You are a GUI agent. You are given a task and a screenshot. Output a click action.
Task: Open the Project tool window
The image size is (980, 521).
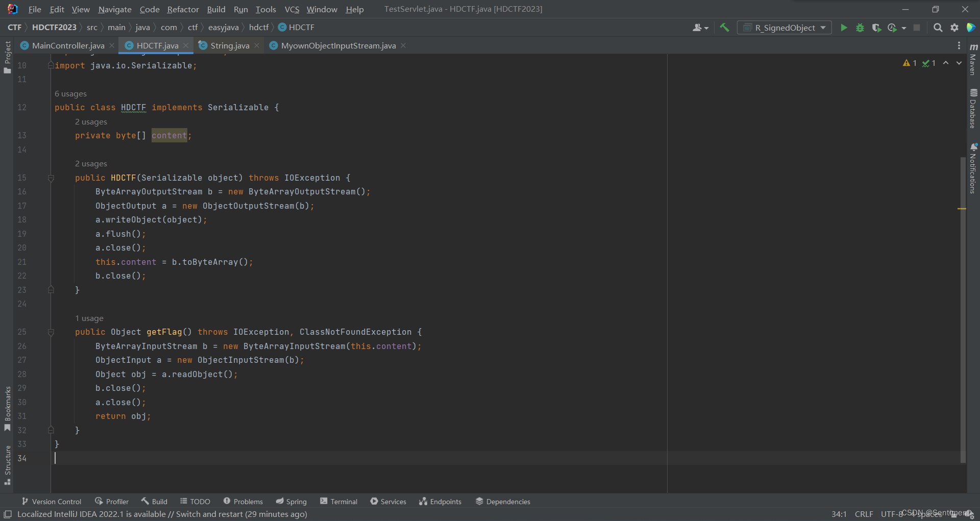pos(7,57)
